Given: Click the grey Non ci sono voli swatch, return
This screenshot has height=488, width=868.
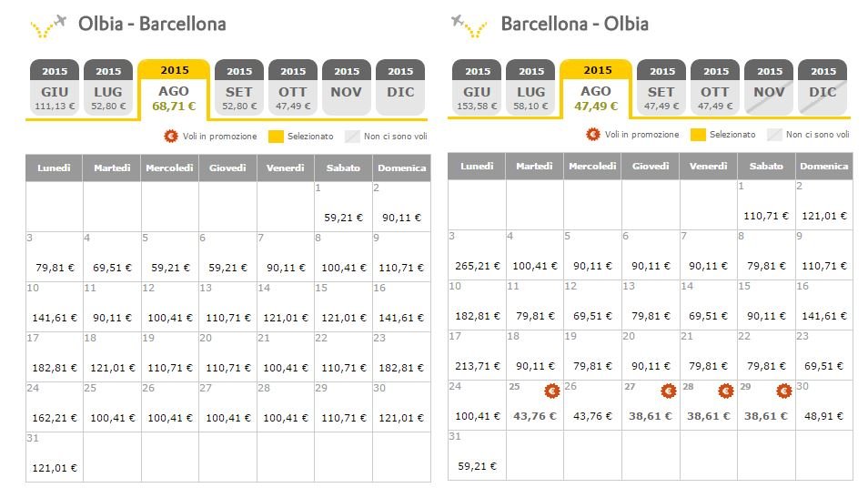Looking at the screenshot, I should tap(774, 135).
